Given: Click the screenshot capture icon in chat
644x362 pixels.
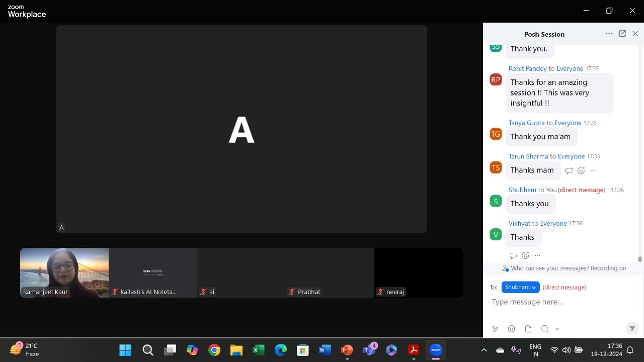Looking at the screenshot, I should pyautogui.click(x=544, y=329).
